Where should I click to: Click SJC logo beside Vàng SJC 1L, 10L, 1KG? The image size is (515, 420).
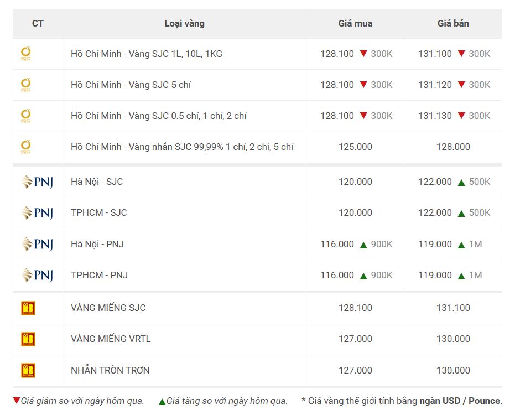click(25, 54)
